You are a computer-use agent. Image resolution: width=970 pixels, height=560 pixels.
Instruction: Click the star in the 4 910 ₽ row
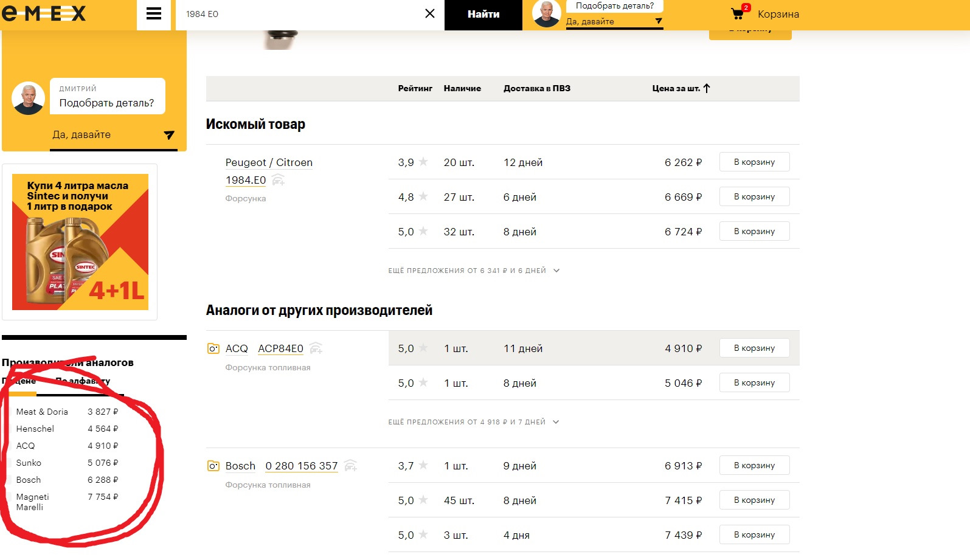coord(423,348)
